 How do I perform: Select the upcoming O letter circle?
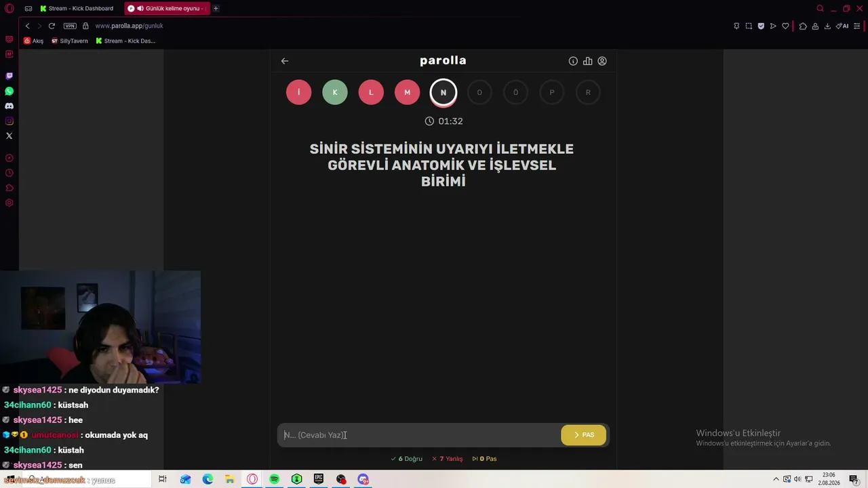[x=479, y=92]
